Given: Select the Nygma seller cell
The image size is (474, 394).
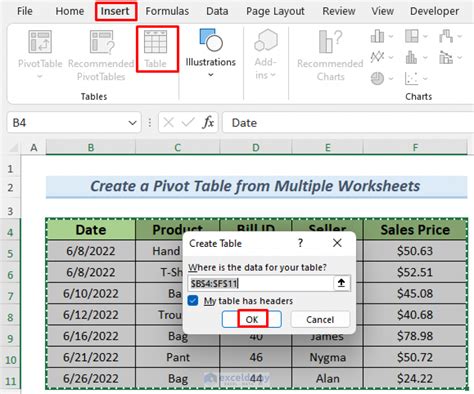Looking at the screenshot, I should tap(327, 357).
